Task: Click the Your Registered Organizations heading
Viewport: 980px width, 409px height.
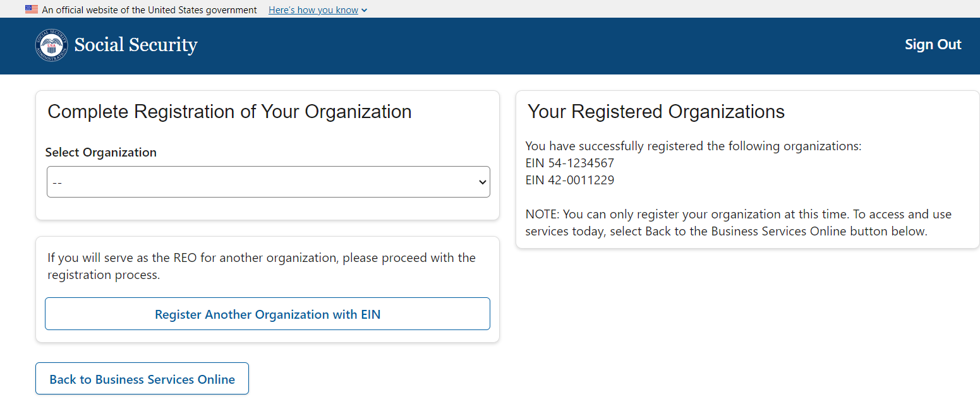Action: pyautogui.click(x=656, y=112)
